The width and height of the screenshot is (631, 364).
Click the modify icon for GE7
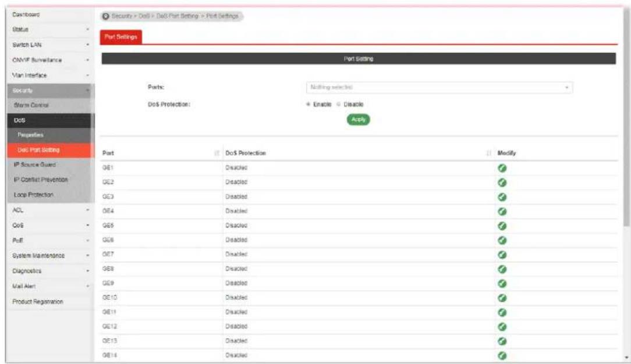[502, 255]
